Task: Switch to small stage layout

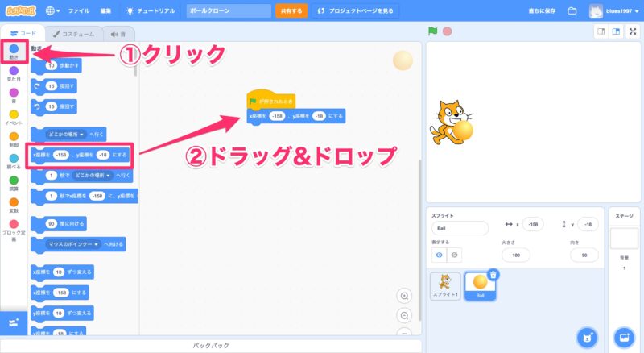Action: pos(600,32)
